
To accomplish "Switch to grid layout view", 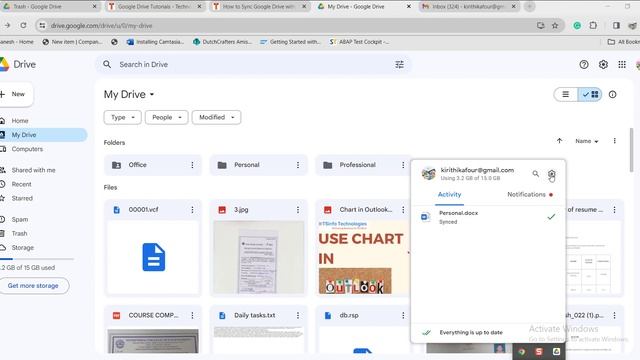I will [590, 94].
